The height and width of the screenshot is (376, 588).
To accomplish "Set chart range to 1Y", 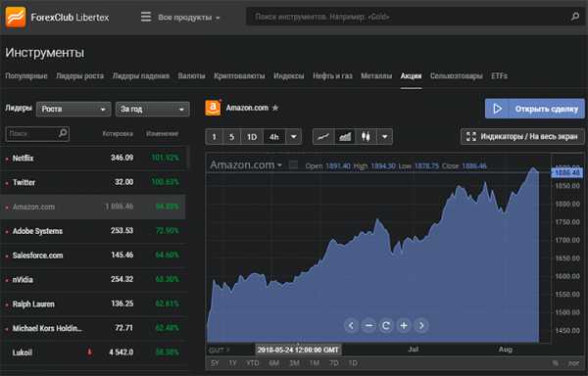I will [x=233, y=363].
